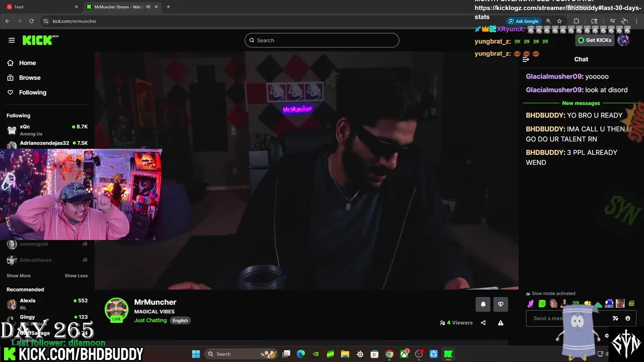Toggle the heart follow button
The height and width of the screenshot is (362, 644).
click(501, 304)
